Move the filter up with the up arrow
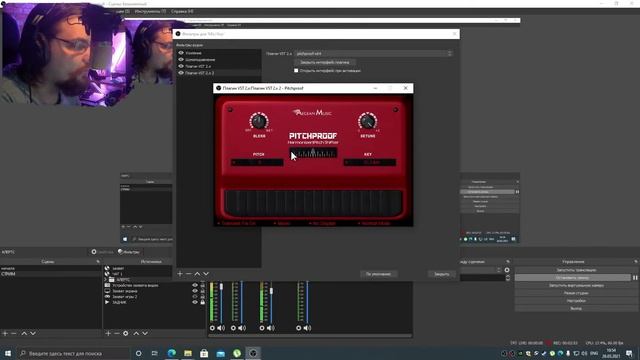Viewport: 640px width, 360px height. coord(197,273)
